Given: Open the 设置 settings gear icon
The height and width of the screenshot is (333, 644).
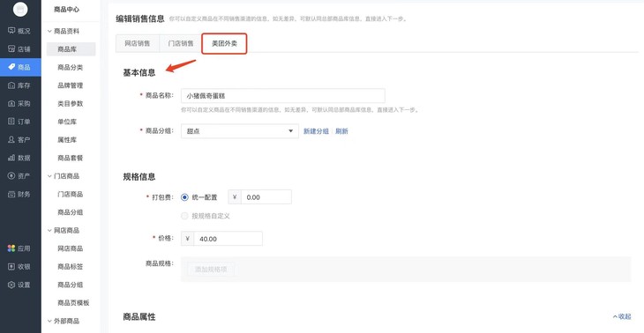Looking at the screenshot, I should click(x=11, y=285).
